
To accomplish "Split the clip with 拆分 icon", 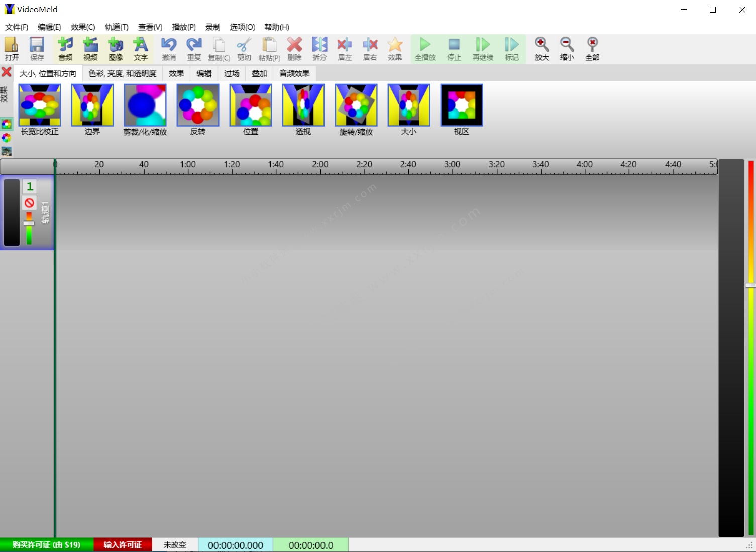I will [x=319, y=49].
